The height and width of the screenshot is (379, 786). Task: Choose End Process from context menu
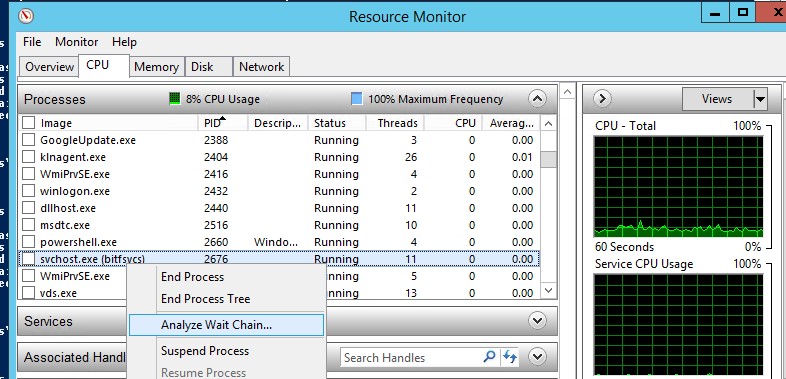227,277
